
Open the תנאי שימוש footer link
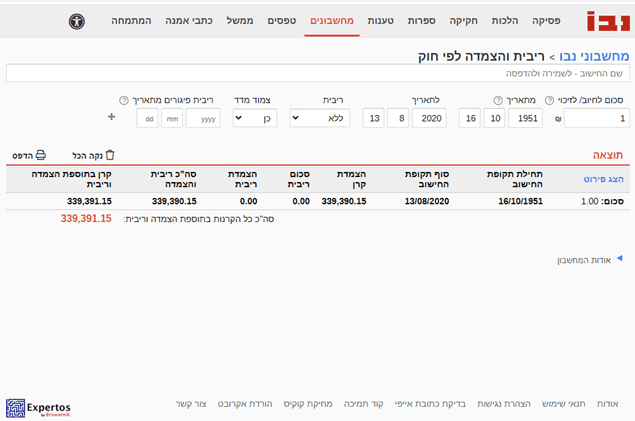coord(563,404)
